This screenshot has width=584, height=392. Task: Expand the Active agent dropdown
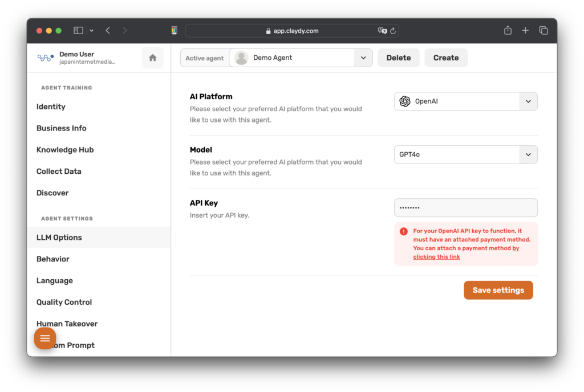click(363, 58)
